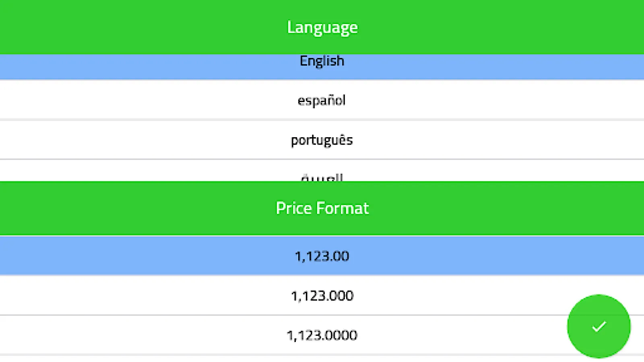644x362 pixels.
Task: Switch language to Spanish
Action: 322,100
